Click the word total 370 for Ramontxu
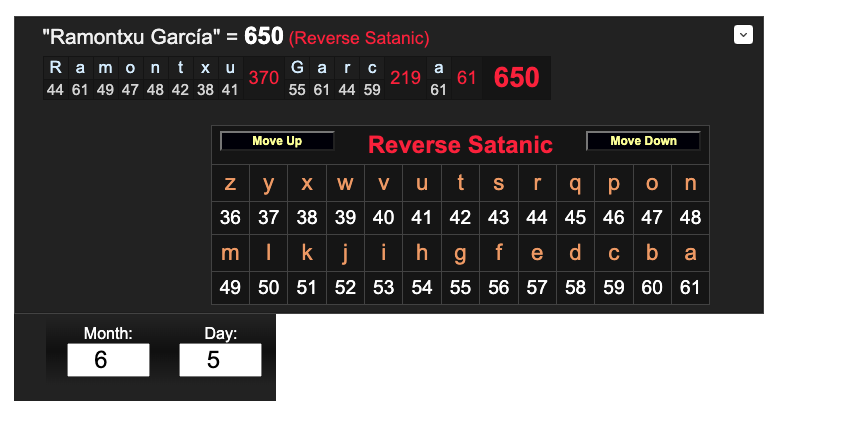 point(263,78)
